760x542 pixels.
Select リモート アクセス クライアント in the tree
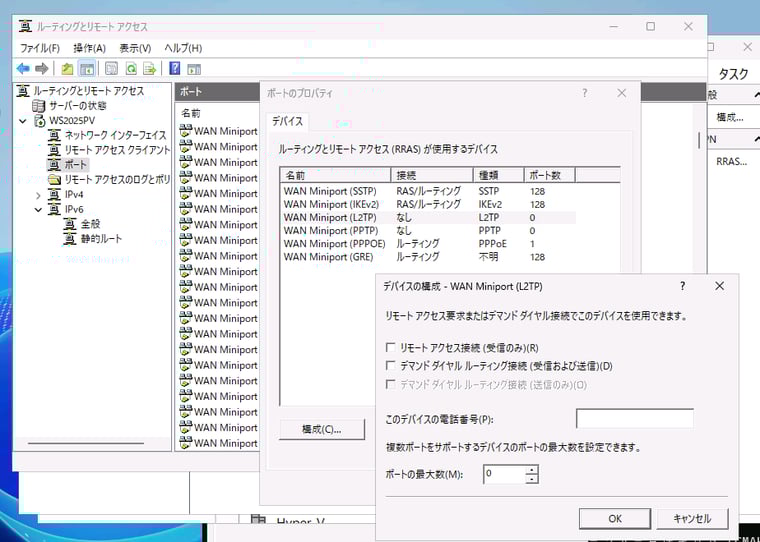pos(117,150)
